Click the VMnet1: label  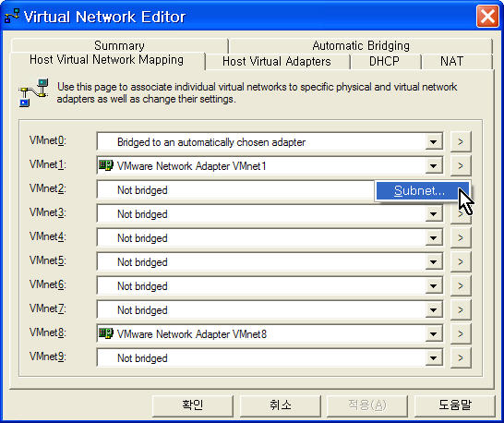tap(48, 164)
